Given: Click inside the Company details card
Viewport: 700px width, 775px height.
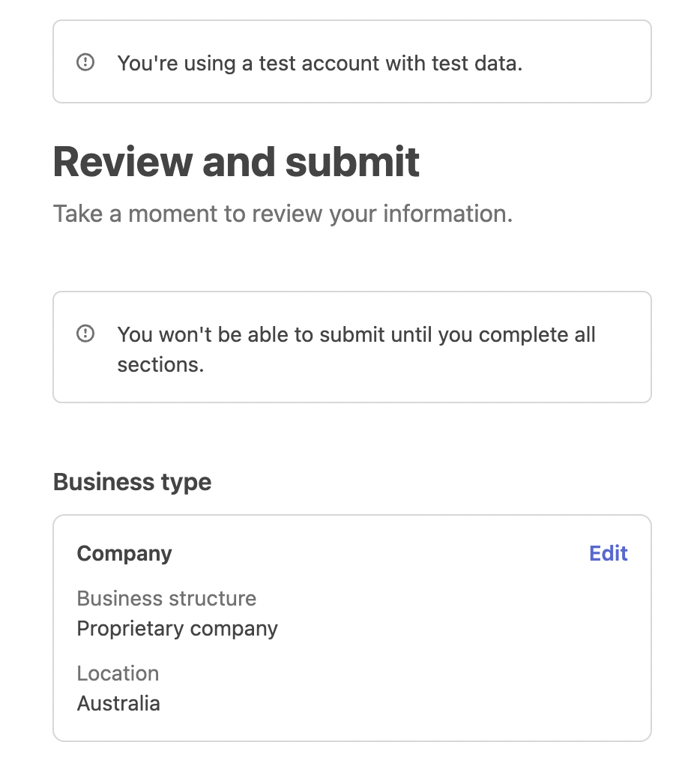Looking at the screenshot, I should click(352, 627).
